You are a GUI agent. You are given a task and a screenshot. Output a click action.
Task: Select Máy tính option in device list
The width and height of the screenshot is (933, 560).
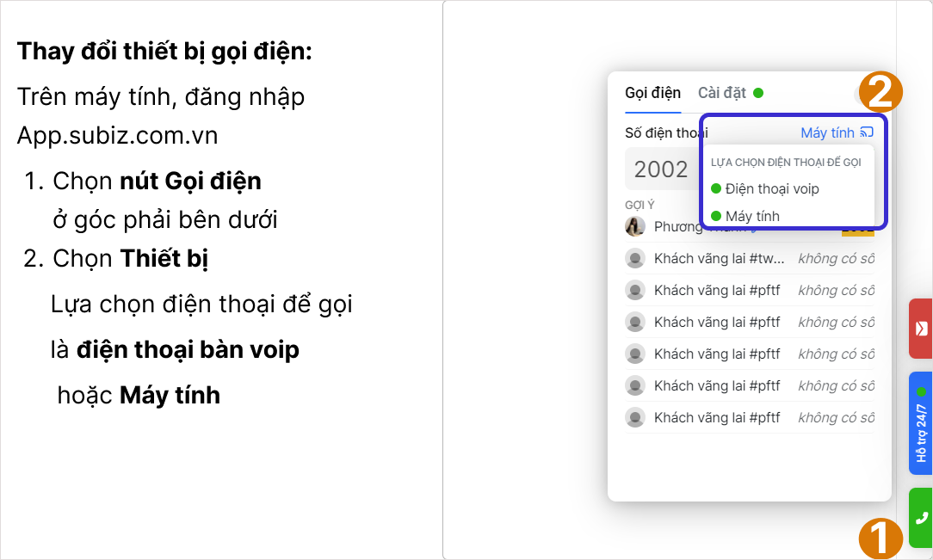[x=751, y=216]
